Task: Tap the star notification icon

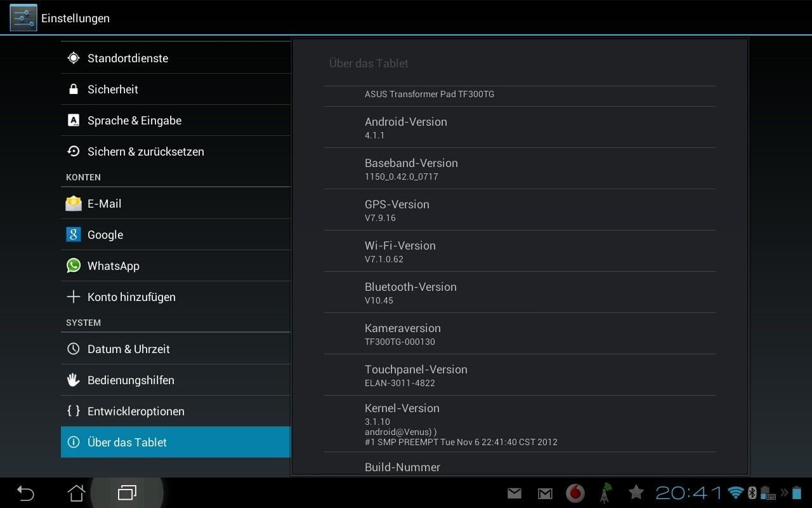Action: click(x=636, y=492)
